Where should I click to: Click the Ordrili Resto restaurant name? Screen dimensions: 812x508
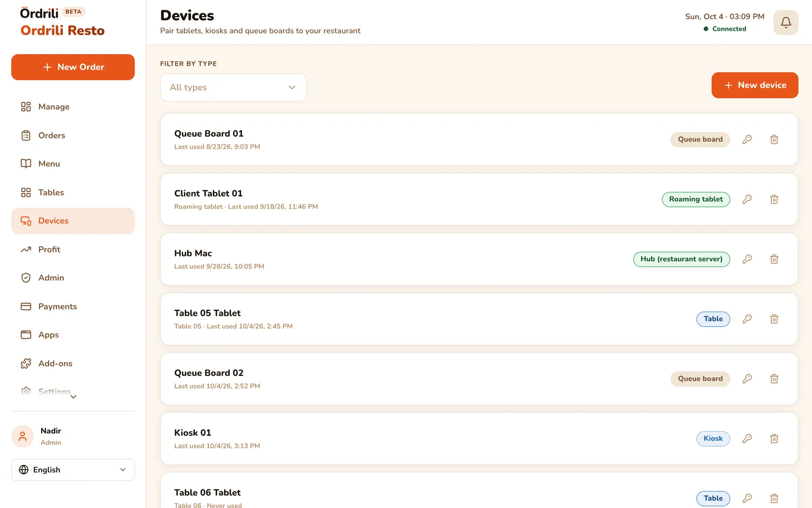[62, 30]
